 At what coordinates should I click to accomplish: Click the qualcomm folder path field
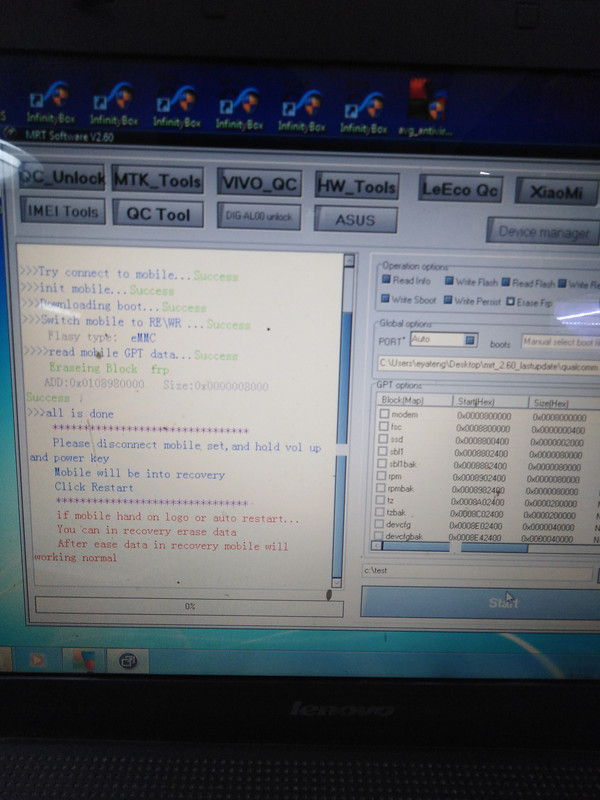pos(488,366)
